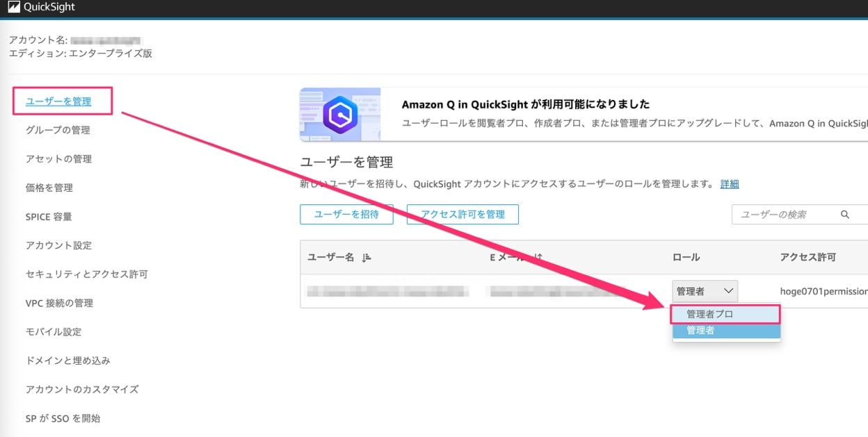
Task: Open SPICE 容量 in sidebar
Action: [x=49, y=217]
